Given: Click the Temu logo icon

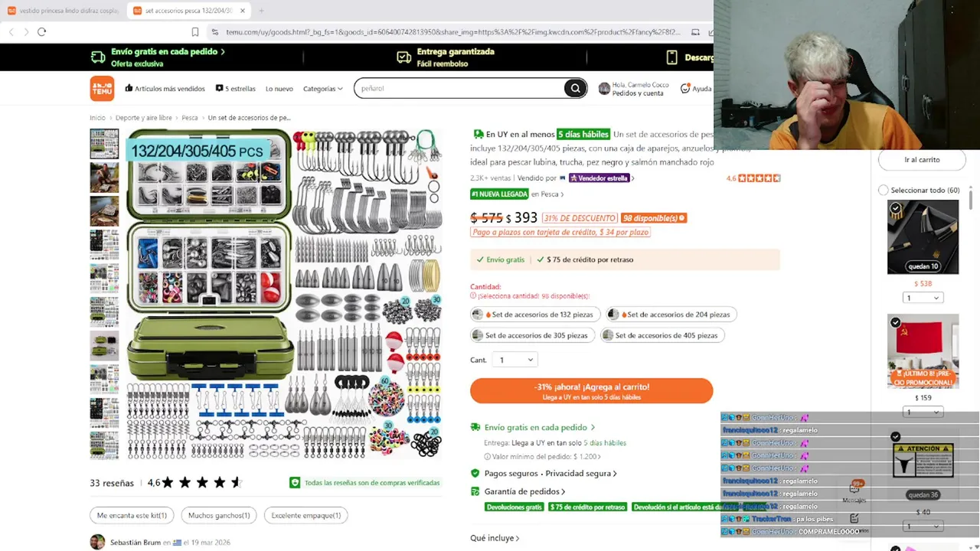Looking at the screenshot, I should 102,88.
